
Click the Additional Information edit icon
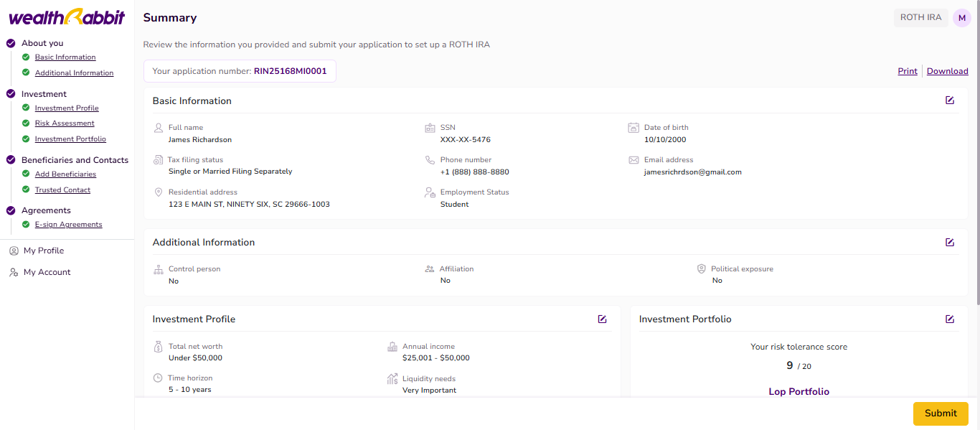950,242
